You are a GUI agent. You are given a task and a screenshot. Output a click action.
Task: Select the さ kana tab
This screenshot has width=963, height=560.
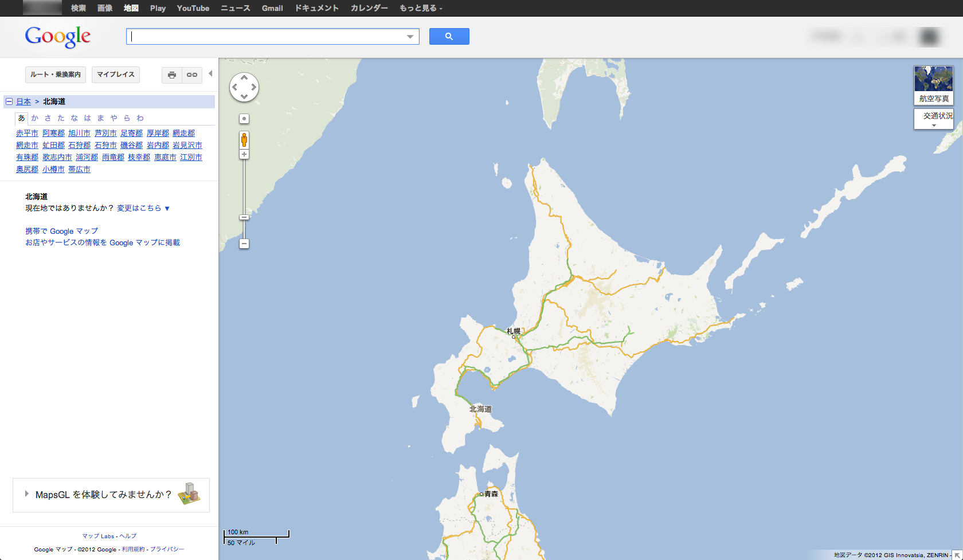click(48, 118)
